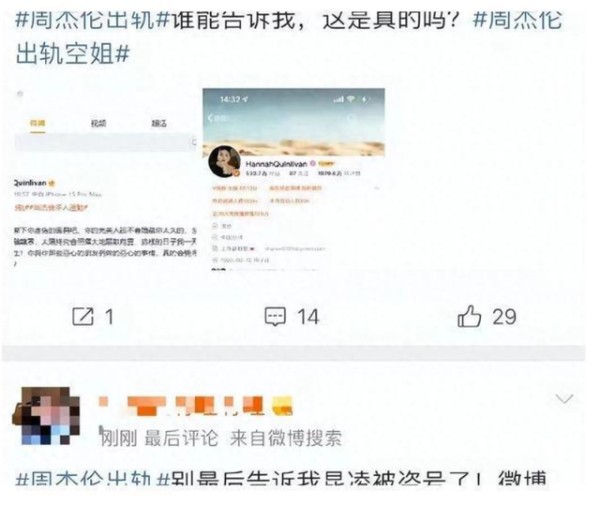Screen dimensions: 600x506
Task: Tap the back arrow in profile screenshot
Action: point(210,118)
